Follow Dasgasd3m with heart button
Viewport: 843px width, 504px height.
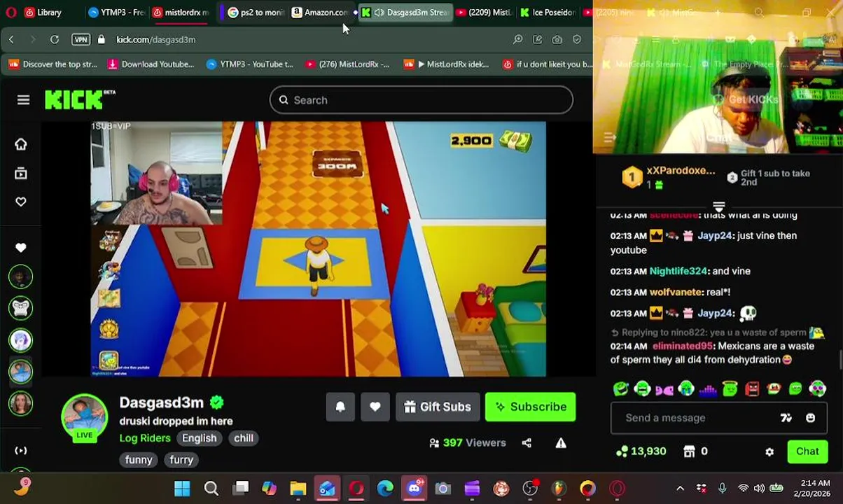[375, 407]
